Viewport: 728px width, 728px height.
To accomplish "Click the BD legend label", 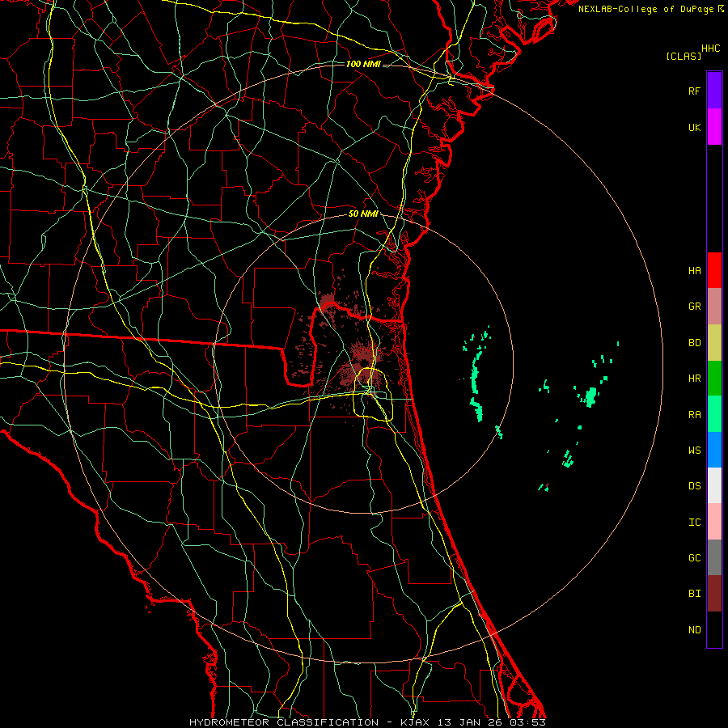I will (695, 343).
